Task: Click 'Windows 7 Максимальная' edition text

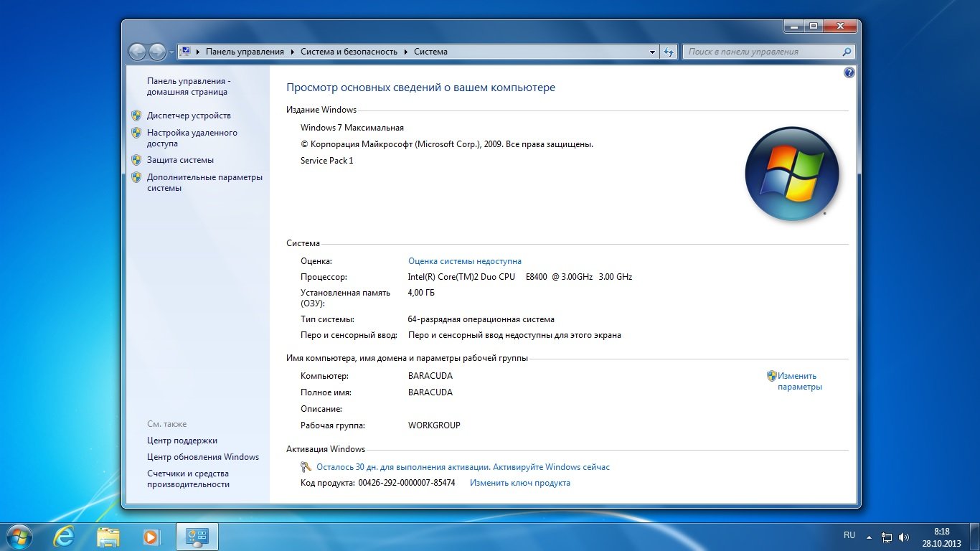Action: tap(352, 128)
